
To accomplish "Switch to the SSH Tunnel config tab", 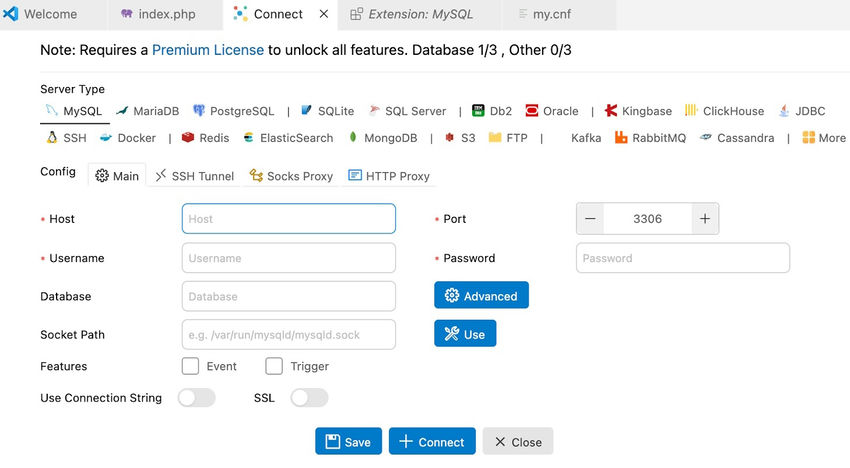I will click(x=195, y=176).
